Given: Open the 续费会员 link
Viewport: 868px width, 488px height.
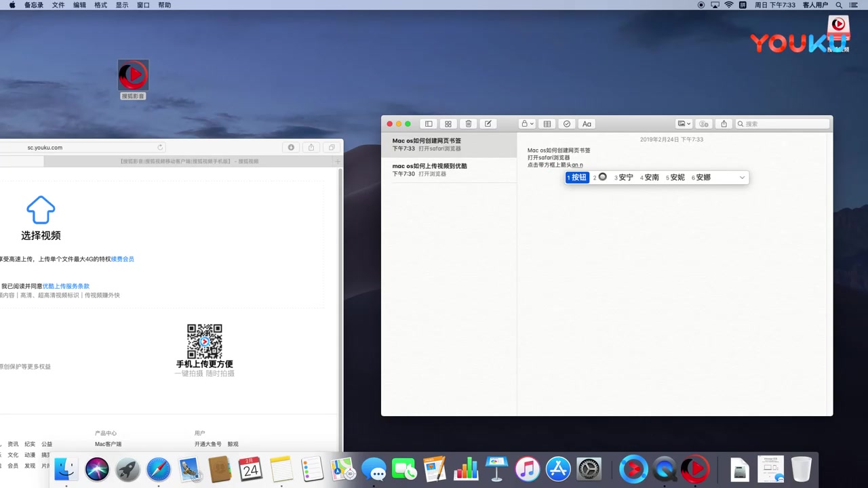Looking at the screenshot, I should click(123, 259).
